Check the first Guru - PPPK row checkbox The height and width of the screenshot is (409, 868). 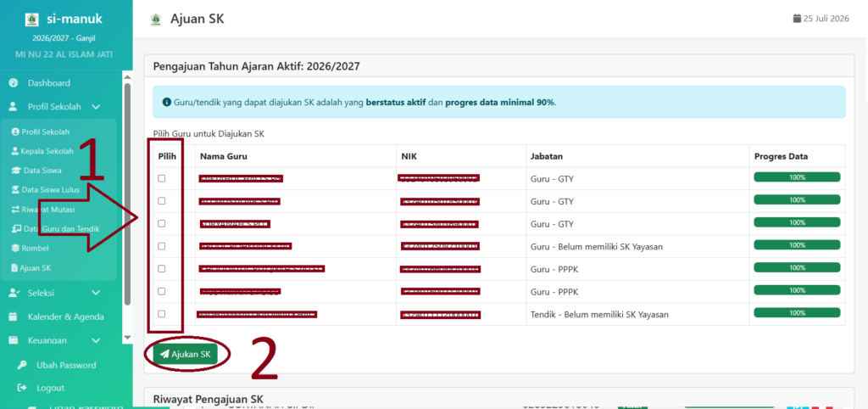click(x=162, y=269)
